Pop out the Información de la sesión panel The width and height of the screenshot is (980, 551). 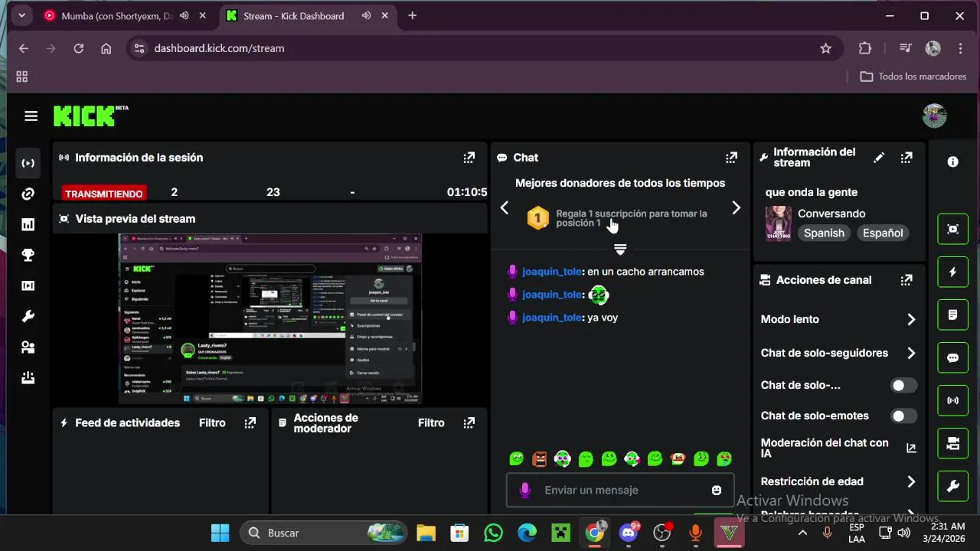[x=469, y=158]
